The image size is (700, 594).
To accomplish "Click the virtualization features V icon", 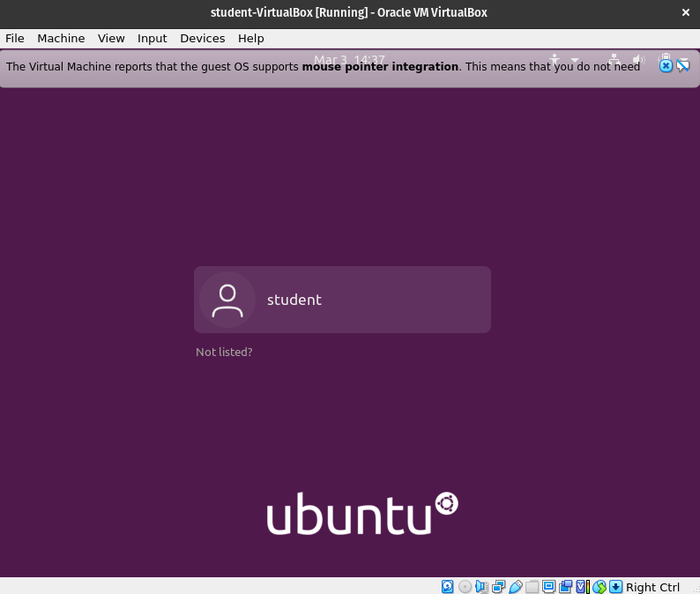I will click(x=582, y=587).
